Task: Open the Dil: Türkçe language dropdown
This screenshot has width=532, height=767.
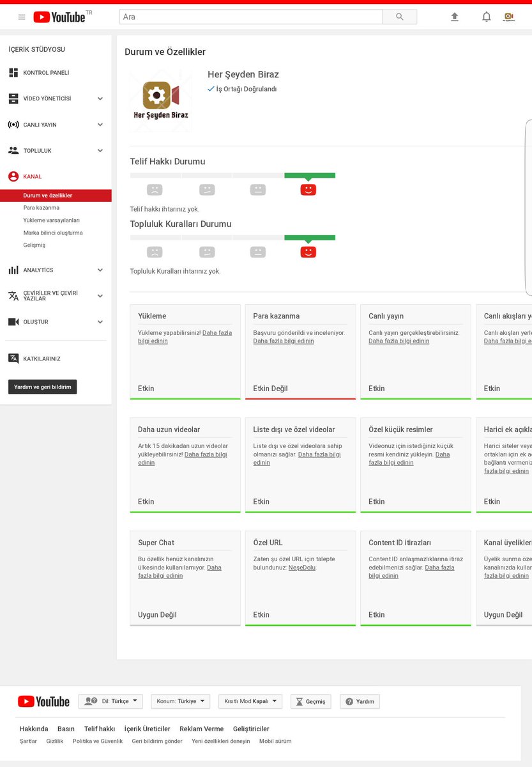Action: click(x=110, y=701)
